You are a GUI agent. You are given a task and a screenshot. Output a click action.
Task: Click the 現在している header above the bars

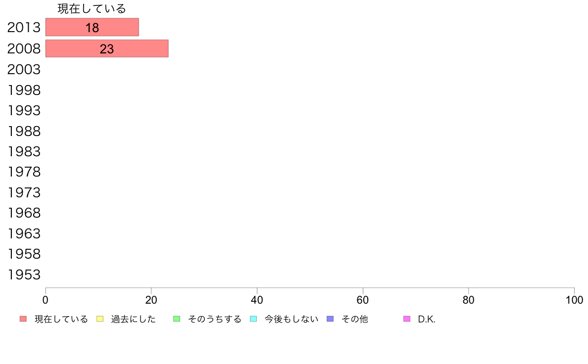pyautogui.click(x=92, y=8)
